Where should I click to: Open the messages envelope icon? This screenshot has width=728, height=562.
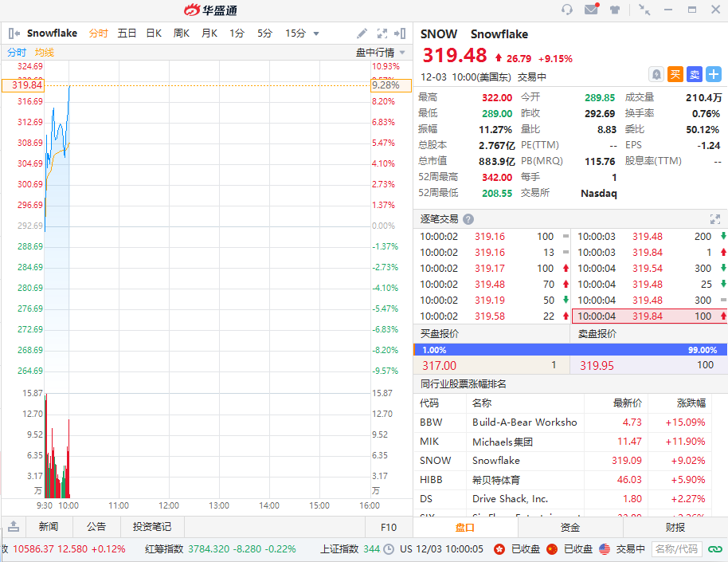click(591, 10)
